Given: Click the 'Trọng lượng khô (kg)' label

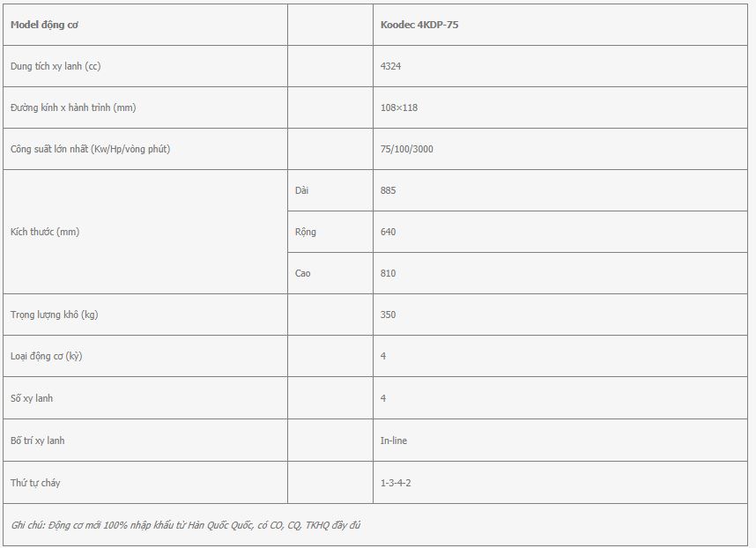Looking at the screenshot, I should tap(54, 315).
